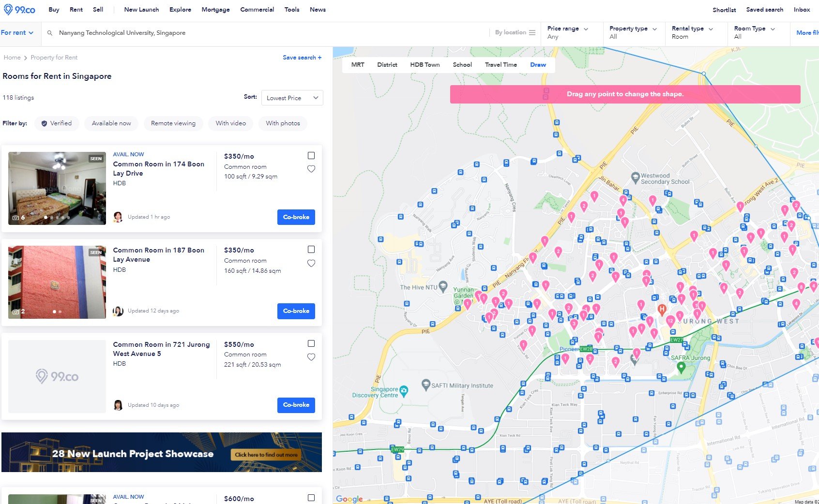Click agent avatar on 174 Boon Lay listing
The image size is (819, 504).
118,217
